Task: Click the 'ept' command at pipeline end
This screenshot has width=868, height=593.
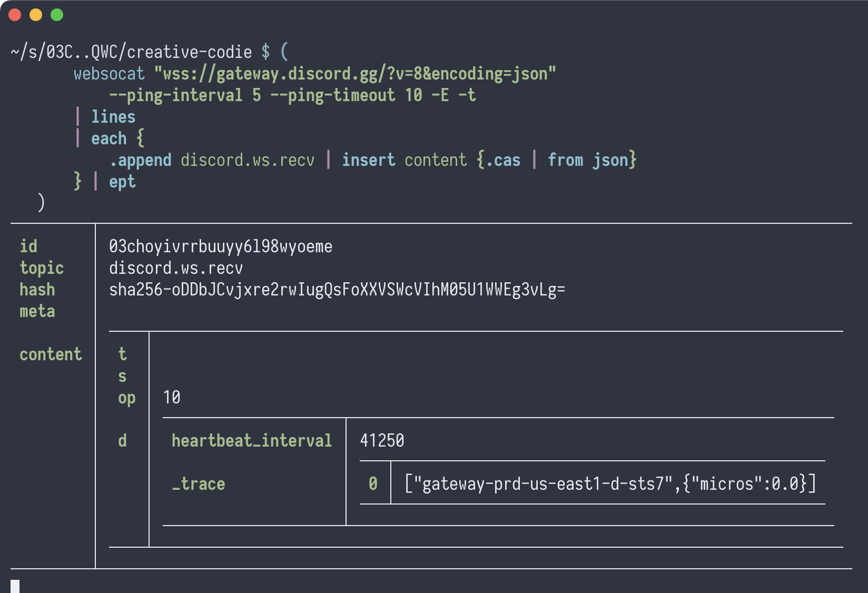Action: [x=122, y=182]
